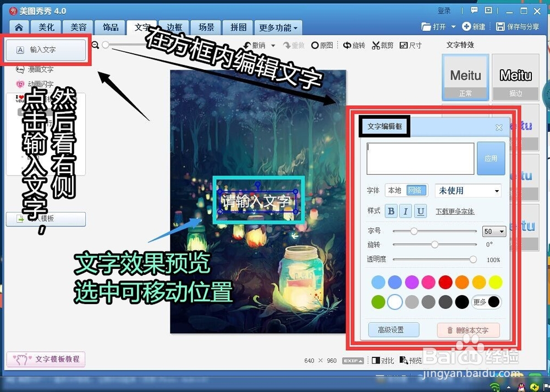
Task: Toggle italic I style
Action: pyautogui.click(x=405, y=211)
